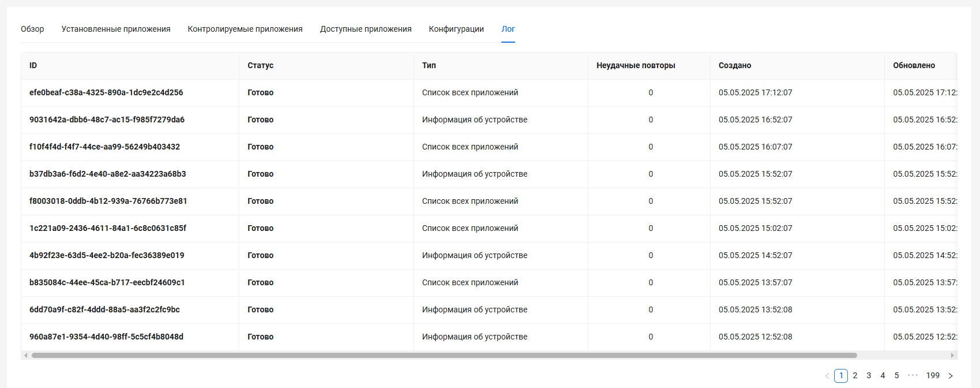Image resolution: width=980 pixels, height=388 pixels.
Task: Click the Создано column header
Action: click(x=735, y=66)
